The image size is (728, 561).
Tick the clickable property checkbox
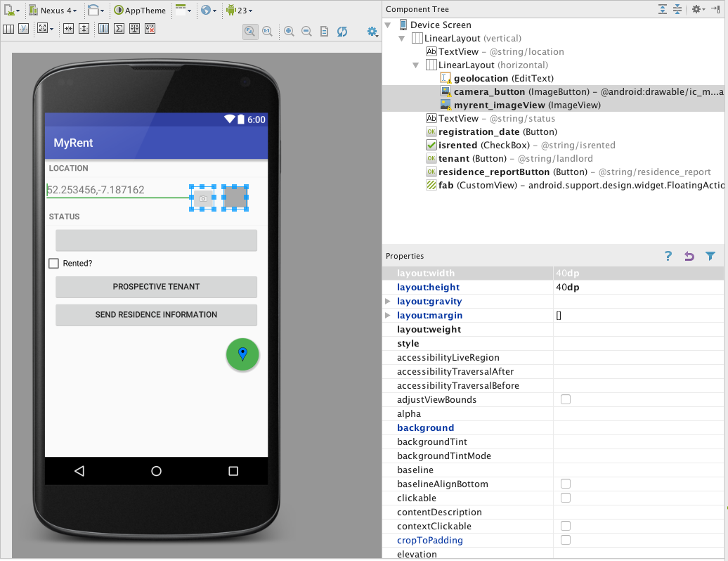[566, 498]
